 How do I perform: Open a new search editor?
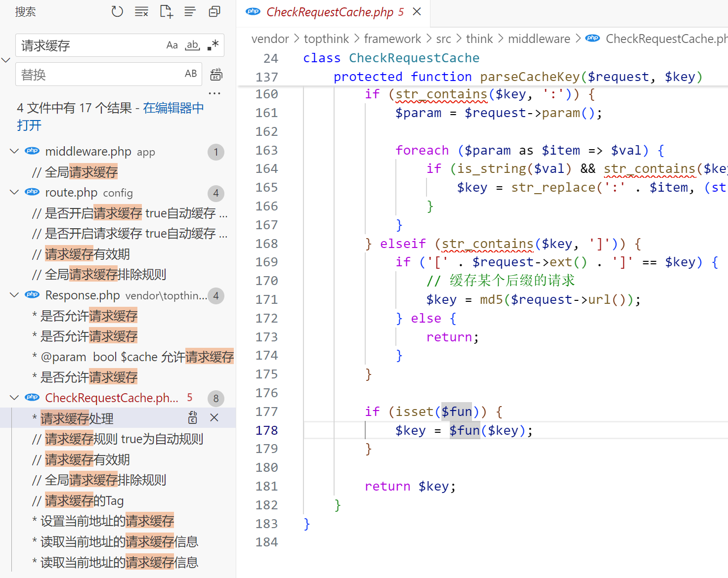166,11
